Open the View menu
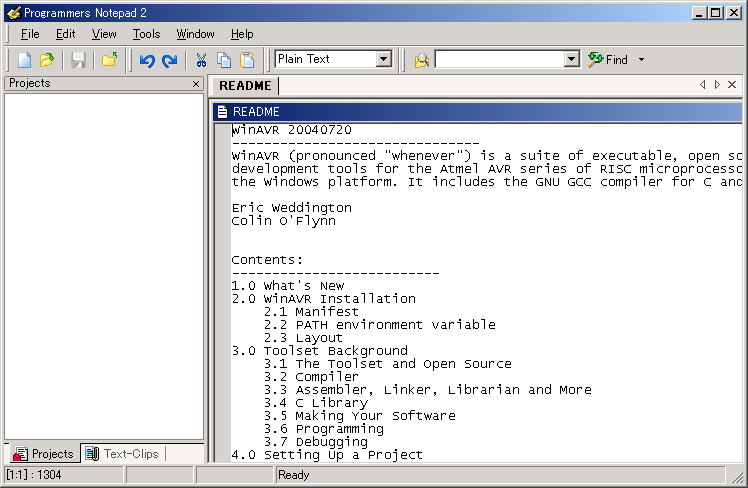Image resolution: width=748 pixels, height=488 pixels. coord(104,34)
